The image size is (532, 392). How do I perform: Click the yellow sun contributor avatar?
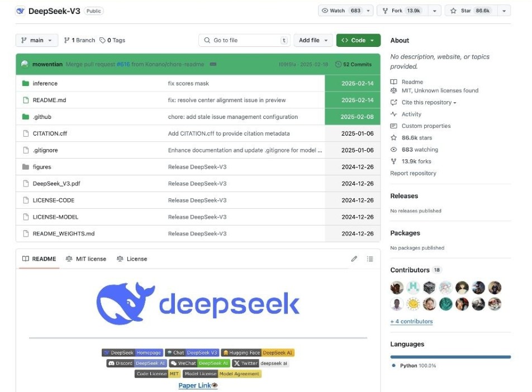coord(413,304)
